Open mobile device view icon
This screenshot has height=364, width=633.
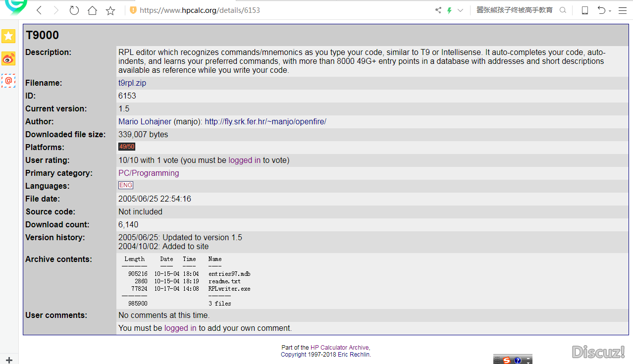tap(584, 10)
